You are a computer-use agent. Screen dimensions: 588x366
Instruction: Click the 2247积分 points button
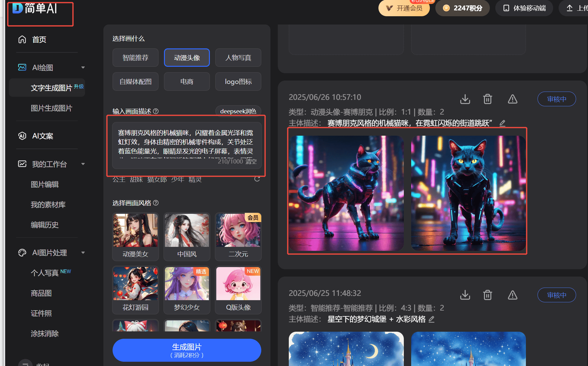coord(463,8)
